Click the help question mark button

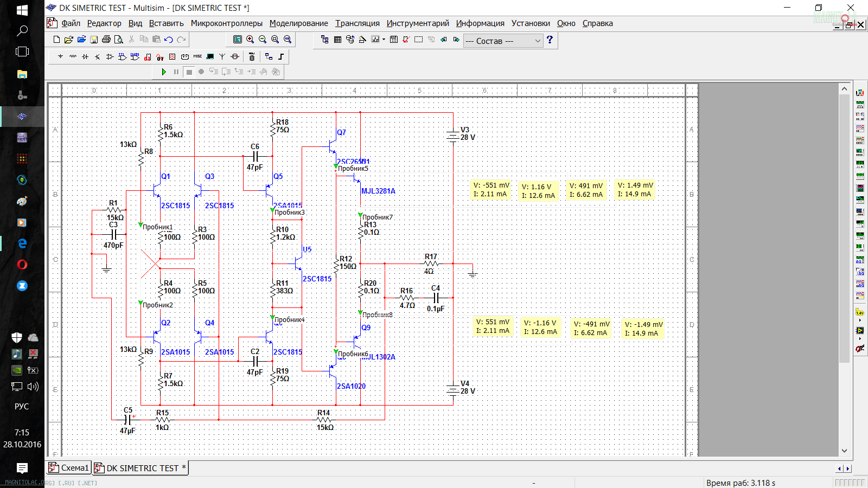click(x=550, y=40)
